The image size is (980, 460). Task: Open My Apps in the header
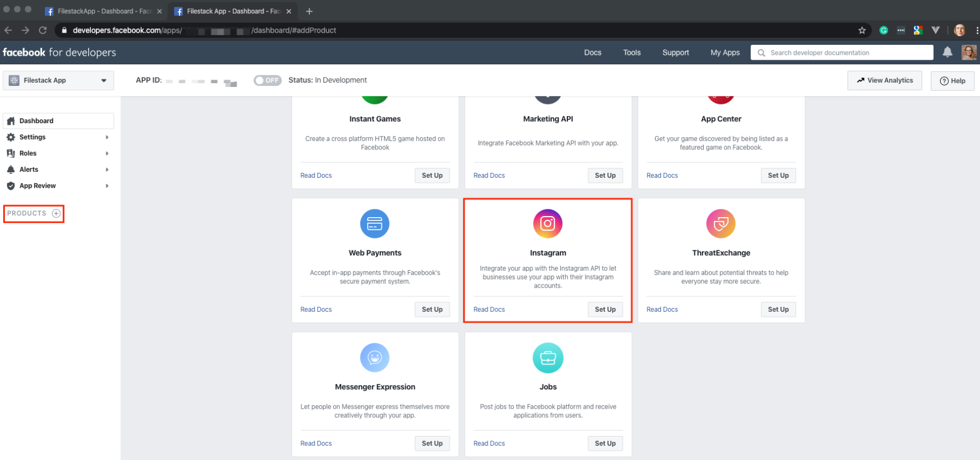725,53
